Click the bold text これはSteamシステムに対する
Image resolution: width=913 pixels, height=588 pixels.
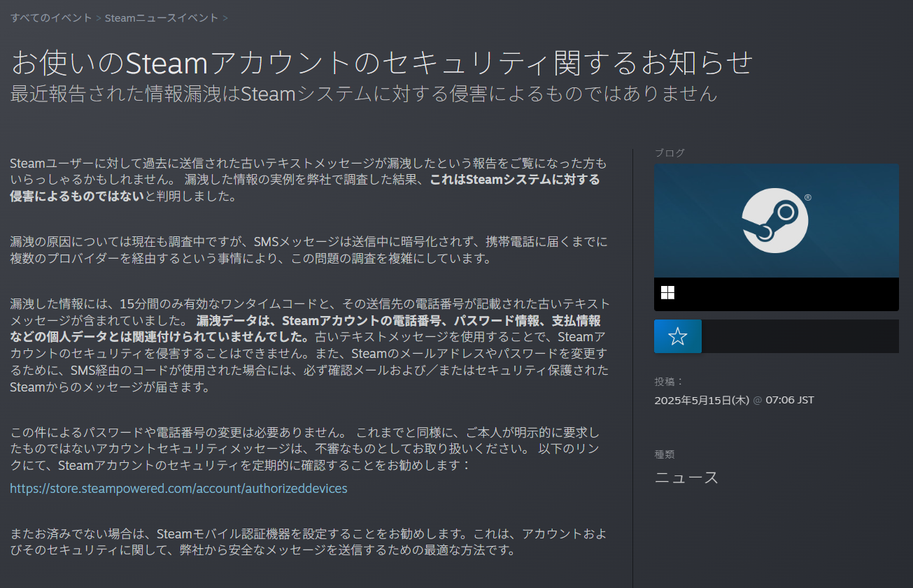[x=514, y=180]
